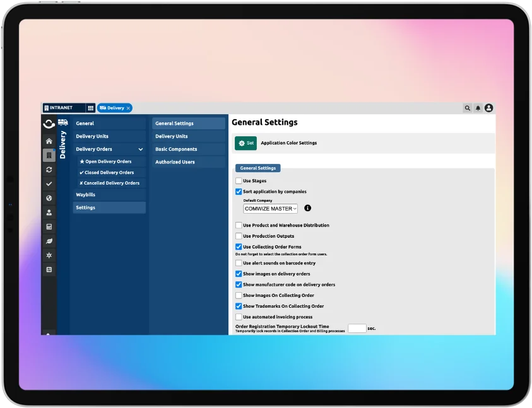Uncheck Sort application by companies
The height and width of the screenshot is (408, 532).
pos(239,192)
